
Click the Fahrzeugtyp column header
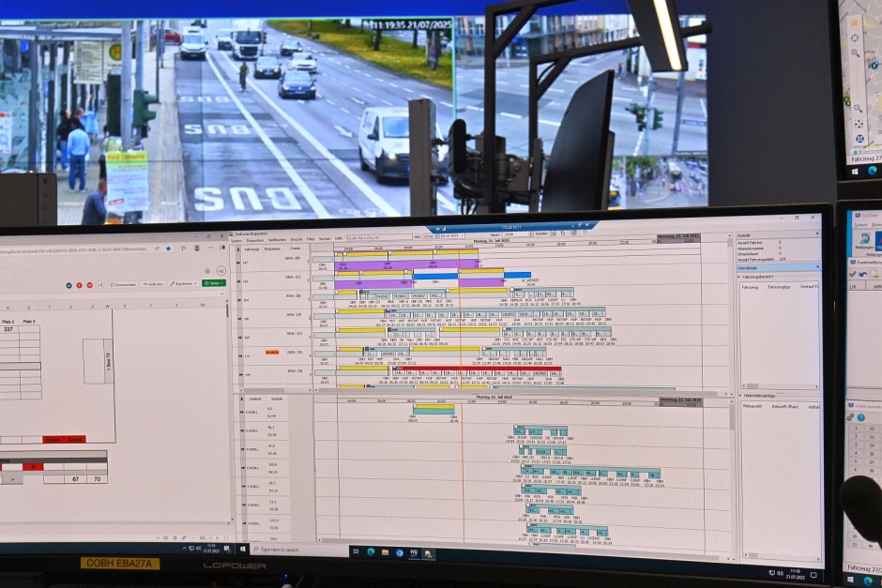tap(779, 287)
